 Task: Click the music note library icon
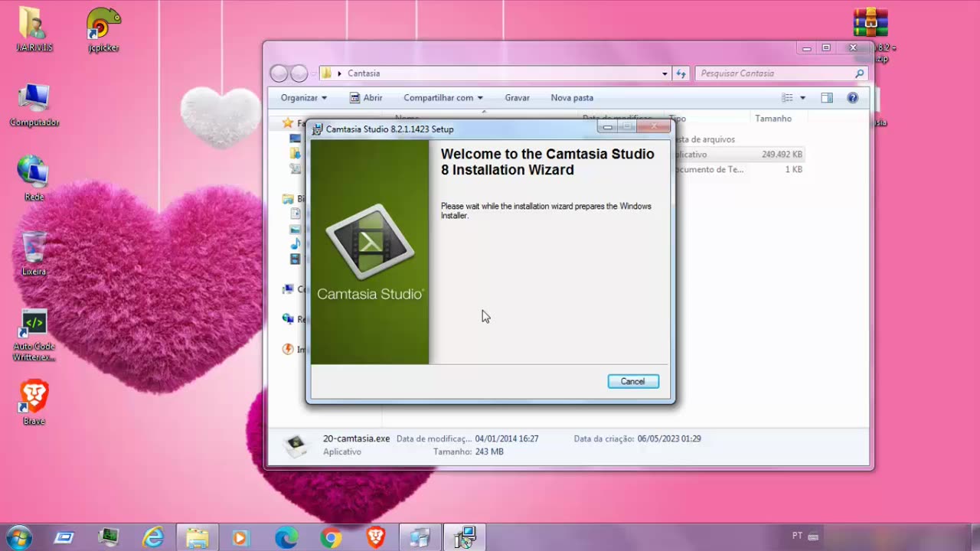tap(295, 244)
